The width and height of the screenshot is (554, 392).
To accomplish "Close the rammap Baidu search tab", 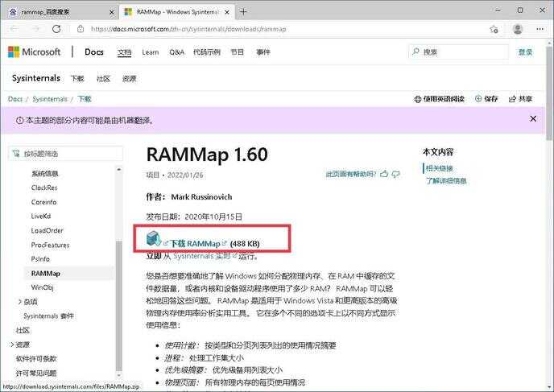I will [112, 12].
